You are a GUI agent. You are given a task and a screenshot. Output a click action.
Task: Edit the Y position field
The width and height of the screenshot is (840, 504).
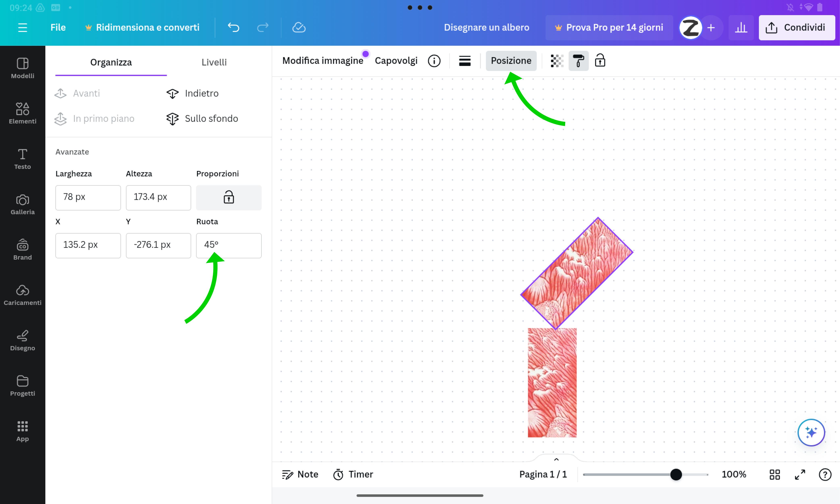(158, 245)
